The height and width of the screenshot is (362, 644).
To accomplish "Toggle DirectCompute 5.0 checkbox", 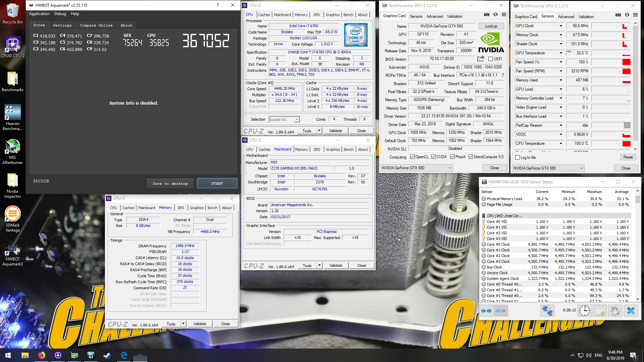I will 471,157.
